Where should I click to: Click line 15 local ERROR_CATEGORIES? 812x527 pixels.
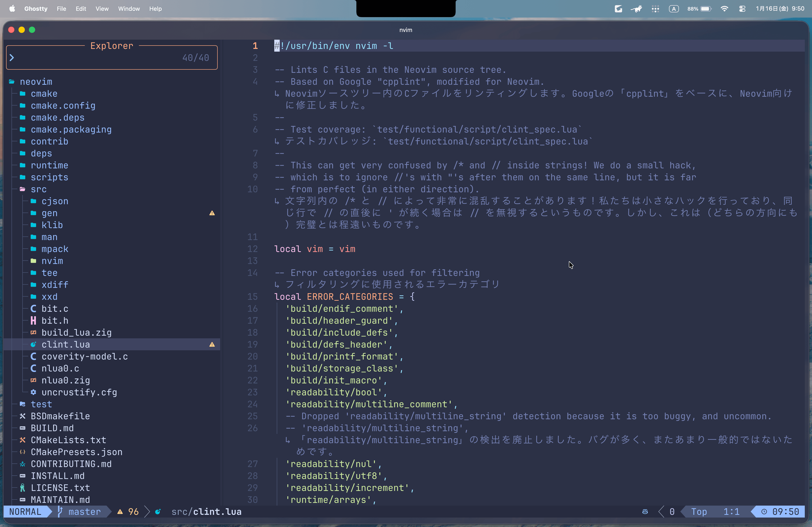pos(345,297)
